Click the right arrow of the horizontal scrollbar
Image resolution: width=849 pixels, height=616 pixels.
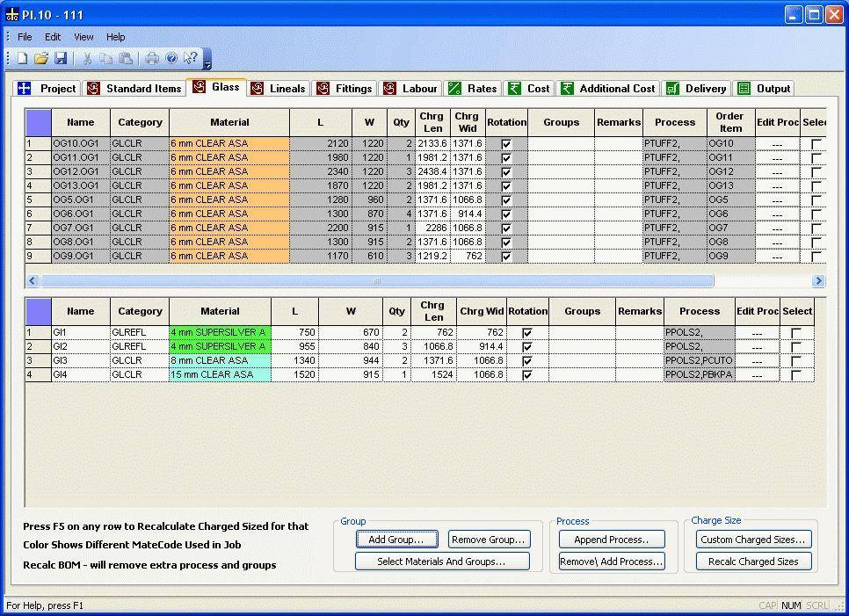tap(818, 281)
